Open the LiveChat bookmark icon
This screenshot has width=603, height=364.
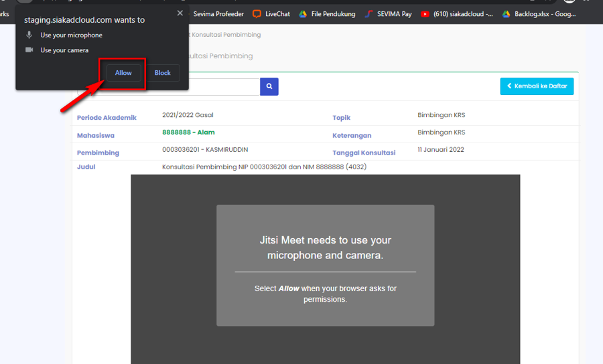[x=257, y=13]
